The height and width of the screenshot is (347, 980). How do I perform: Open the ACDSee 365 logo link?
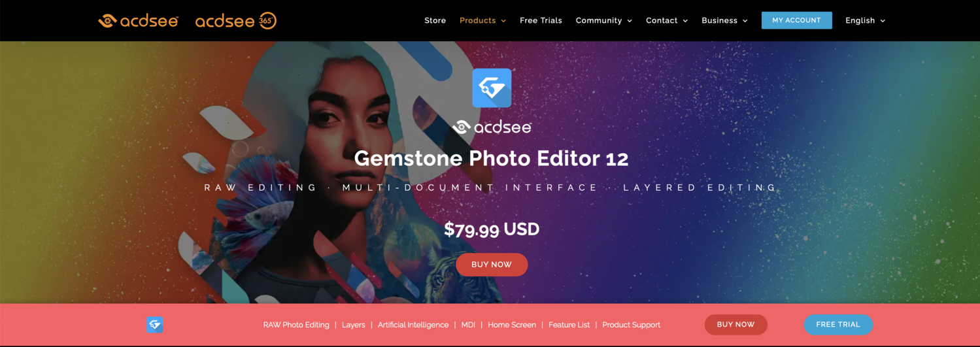[236, 21]
